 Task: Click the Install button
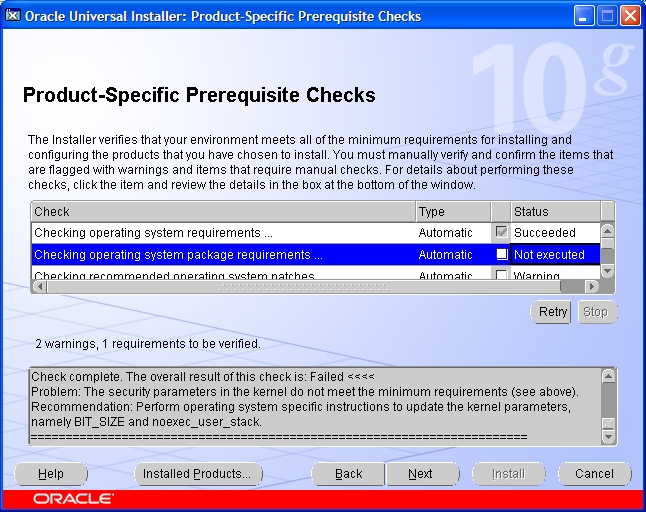coord(508,474)
